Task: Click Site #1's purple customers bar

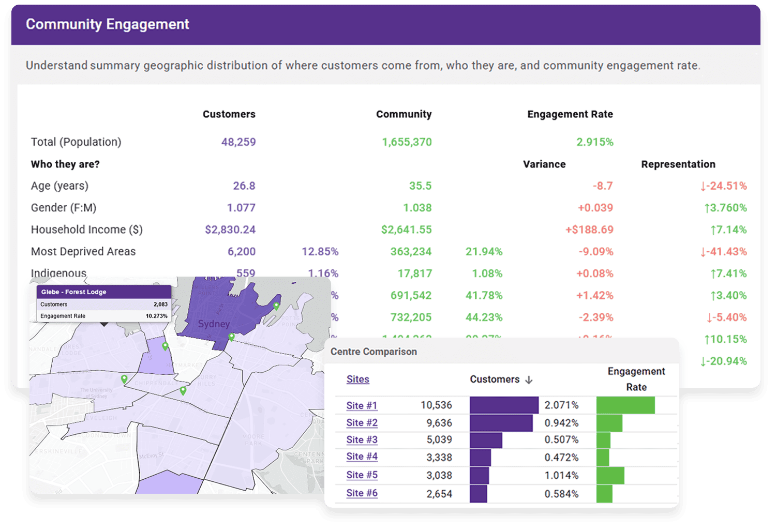Action: (x=504, y=405)
